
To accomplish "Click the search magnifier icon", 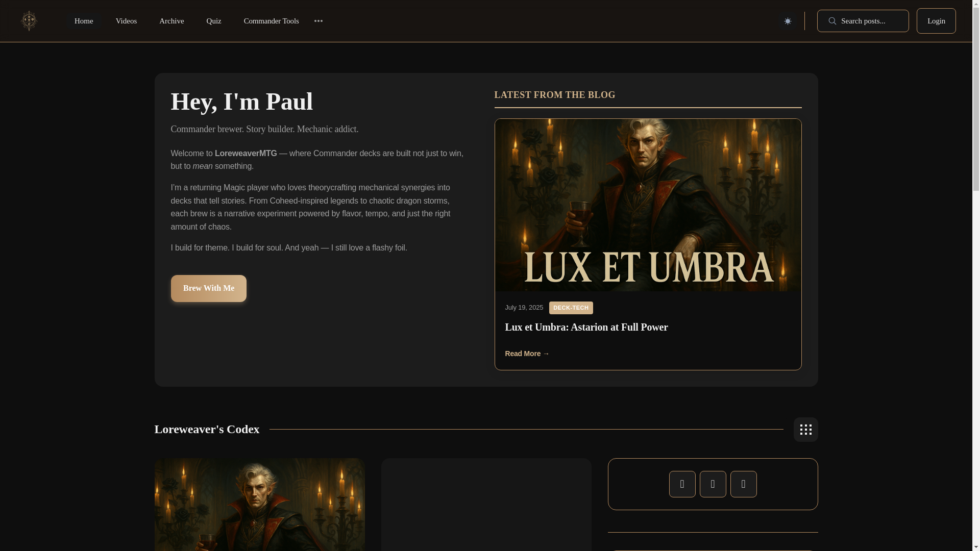I will (x=832, y=21).
